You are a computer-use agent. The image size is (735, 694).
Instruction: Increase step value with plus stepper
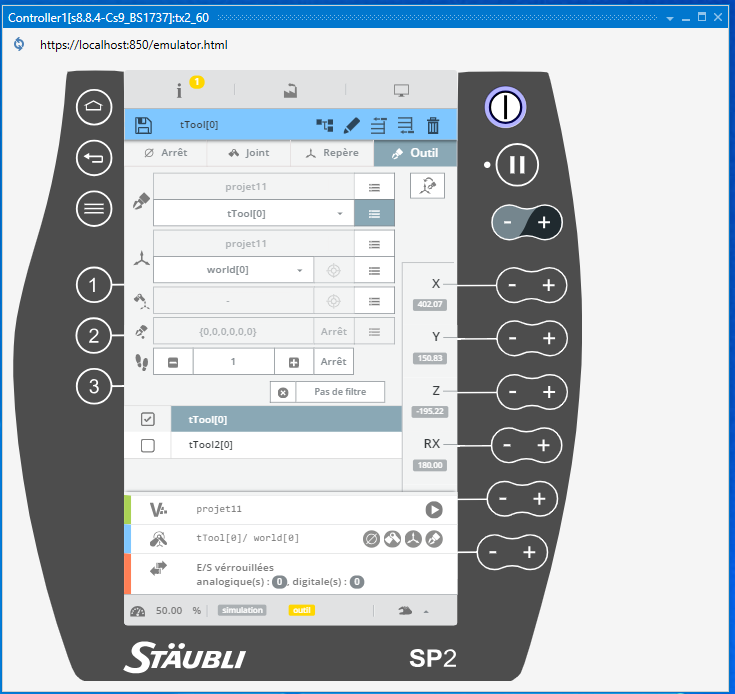[x=294, y=361]
